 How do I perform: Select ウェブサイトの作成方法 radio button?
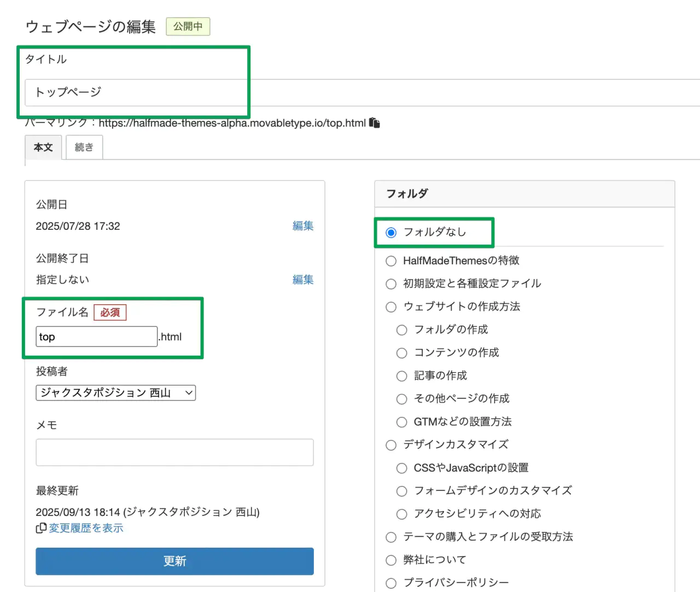tap(391, 307)
